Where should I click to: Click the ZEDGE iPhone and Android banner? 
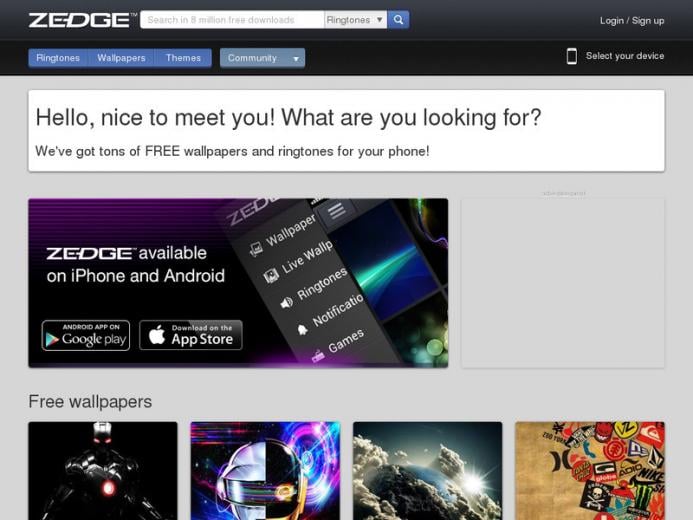(x=238, y=283)
